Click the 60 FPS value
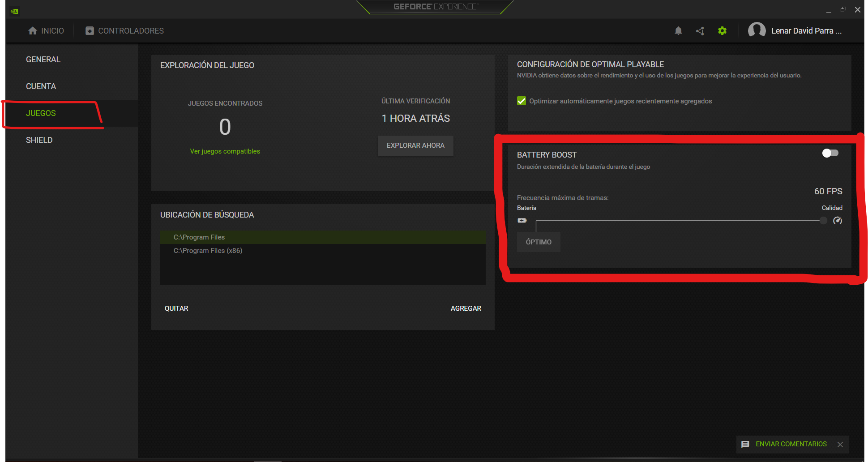 pyautogui.click(x=828, y=191)
